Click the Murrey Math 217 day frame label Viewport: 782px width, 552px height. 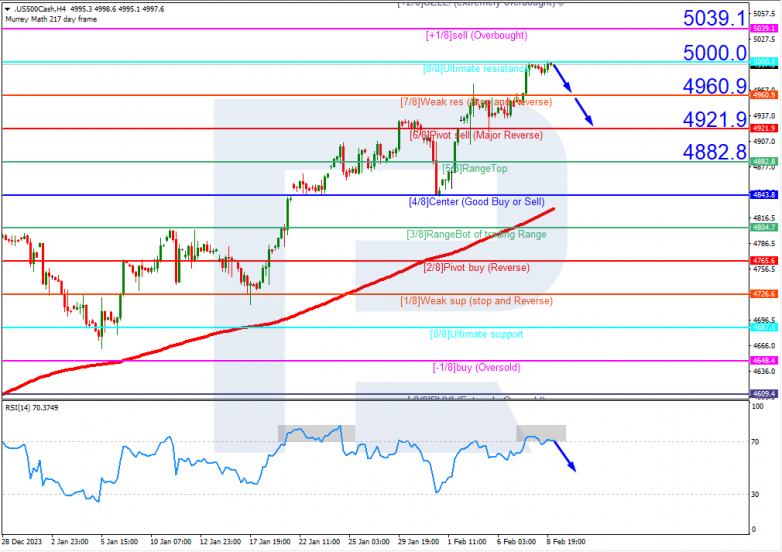pyautogui.click(x=51, y=19)
